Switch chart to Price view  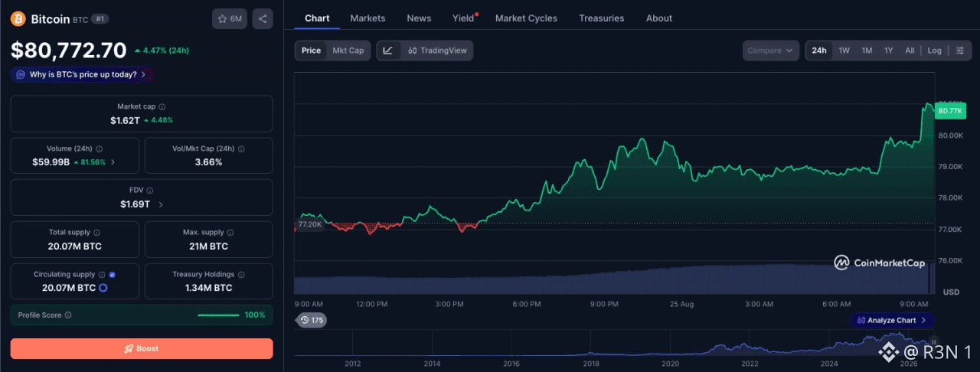pos(311,51)
